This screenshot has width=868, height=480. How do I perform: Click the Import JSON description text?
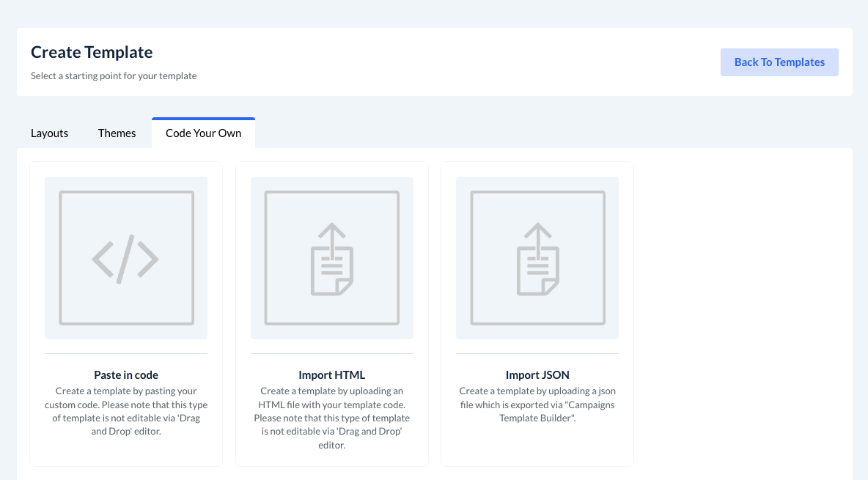(537, 404)
